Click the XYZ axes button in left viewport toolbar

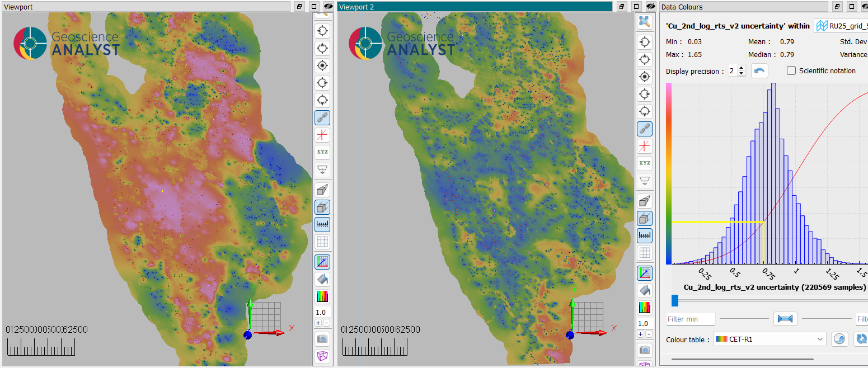coord(322,152)
